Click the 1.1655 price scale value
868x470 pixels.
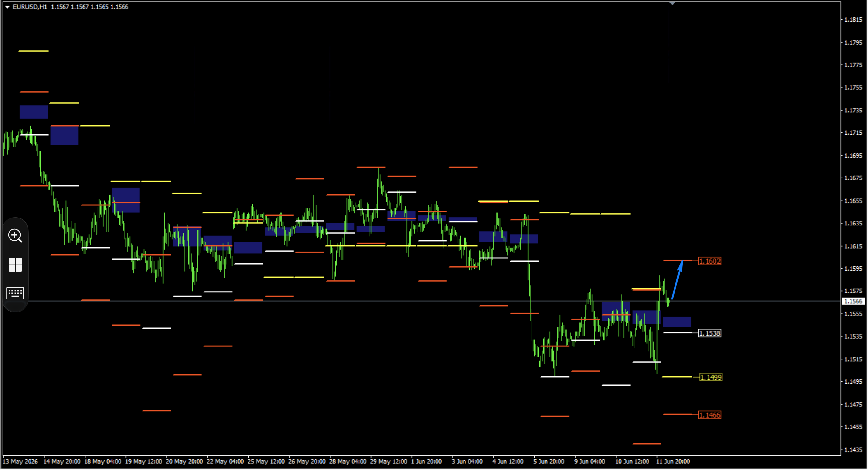tap(853, 201)
